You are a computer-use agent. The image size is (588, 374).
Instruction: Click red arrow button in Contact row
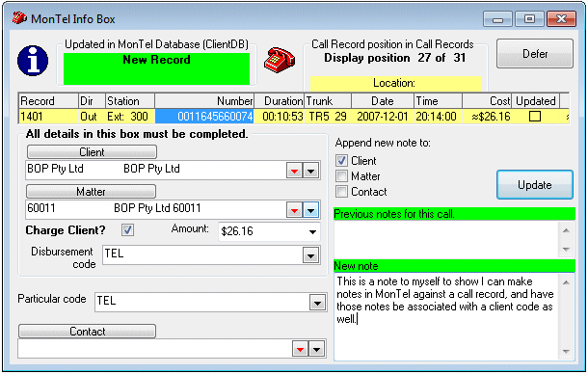[x=300, y=349]
